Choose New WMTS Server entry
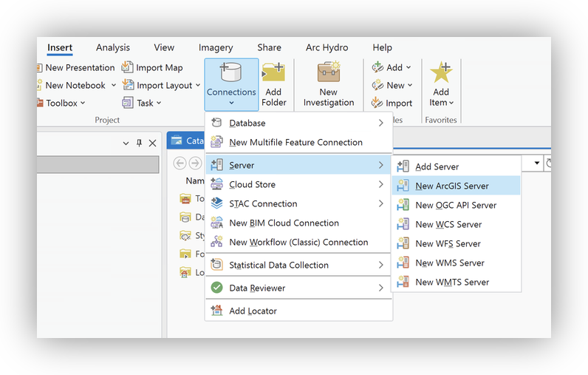588x375 pixels. coord(451,282)
